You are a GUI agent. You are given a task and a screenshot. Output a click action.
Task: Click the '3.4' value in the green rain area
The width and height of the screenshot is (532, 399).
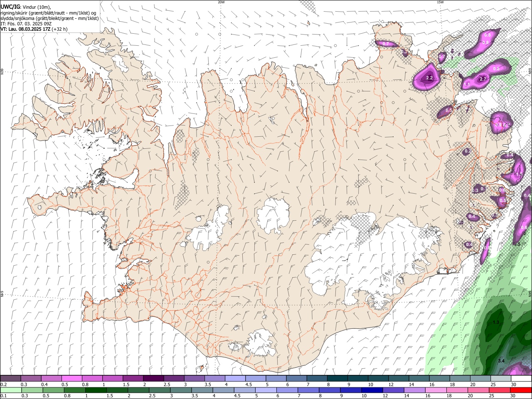(501, 361)
